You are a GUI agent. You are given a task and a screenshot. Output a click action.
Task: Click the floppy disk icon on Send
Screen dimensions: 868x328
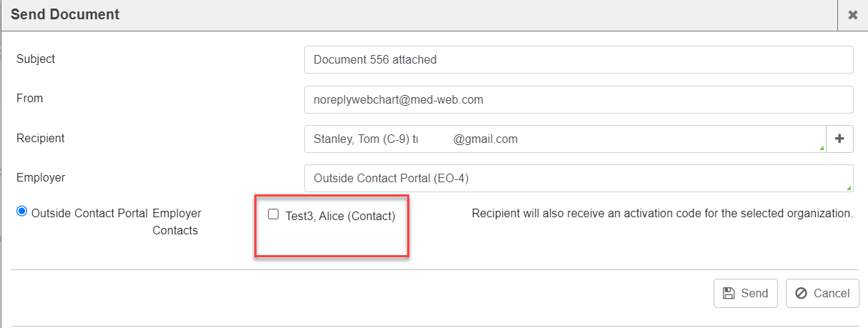pos(729,293)
